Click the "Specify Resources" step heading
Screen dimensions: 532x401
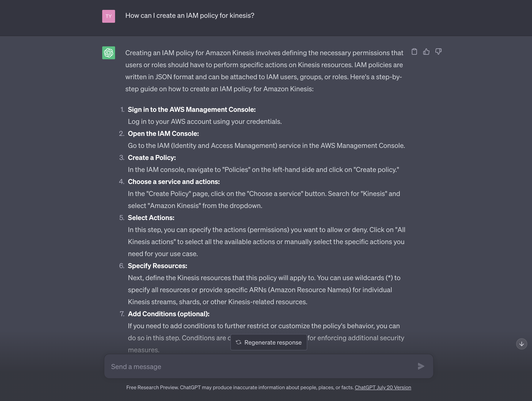pyautogui.click(x=157, y=266)
